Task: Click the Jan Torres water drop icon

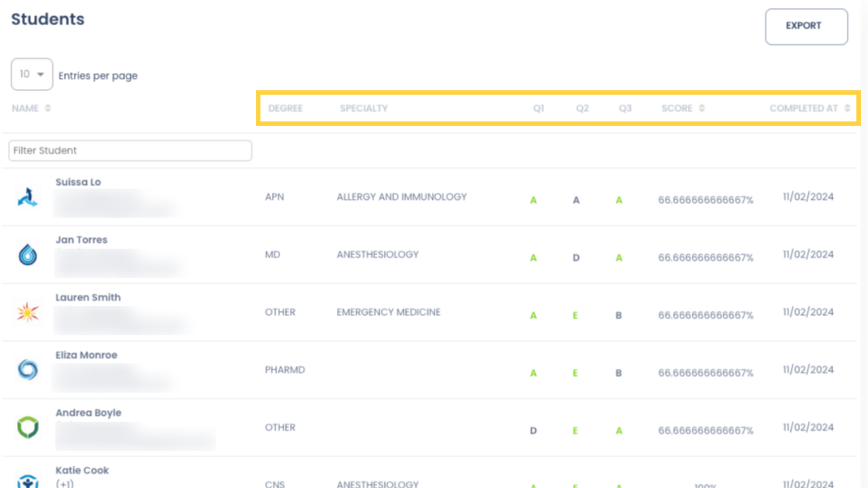Action: (x=27, y=254)
